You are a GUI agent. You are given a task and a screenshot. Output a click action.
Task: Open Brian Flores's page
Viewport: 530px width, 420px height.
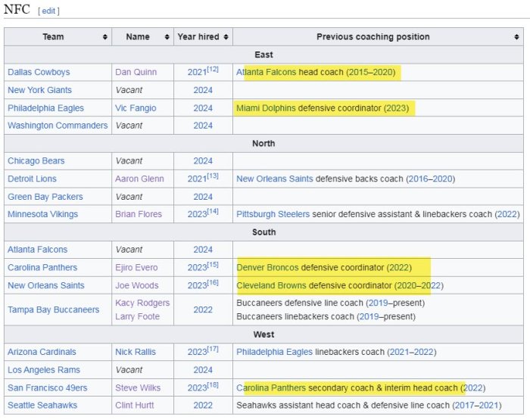139,214
